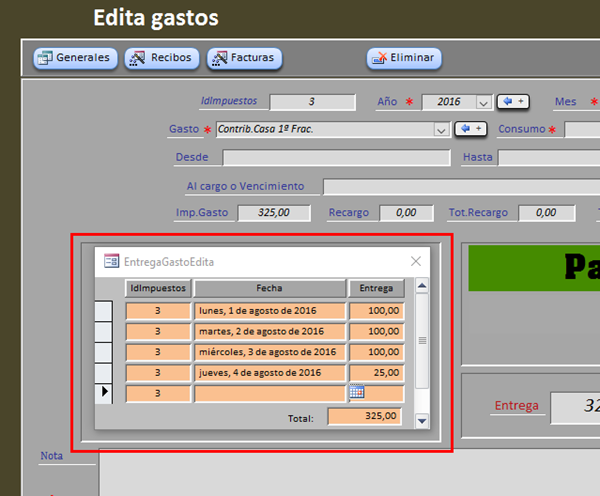Image resolution: width=600 pixels, height=496 pixels.
Task: Click the add button next to Año
Action: pos(512,102)
